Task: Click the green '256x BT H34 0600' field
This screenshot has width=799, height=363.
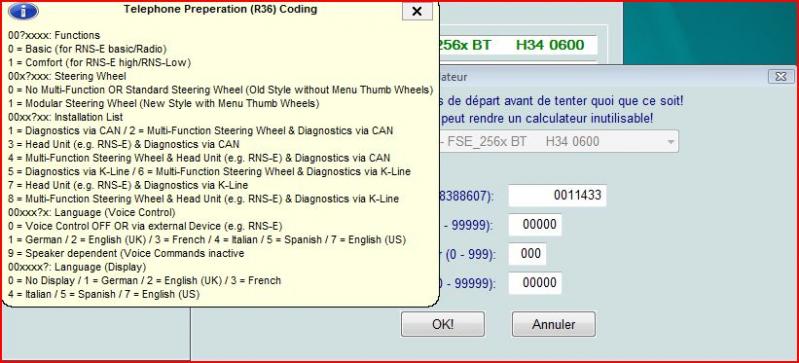Action: (517, 45)
